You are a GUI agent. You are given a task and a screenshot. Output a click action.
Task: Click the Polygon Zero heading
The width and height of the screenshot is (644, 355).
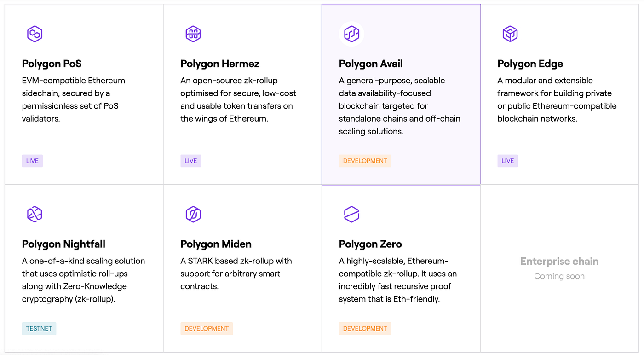point(370,244)
